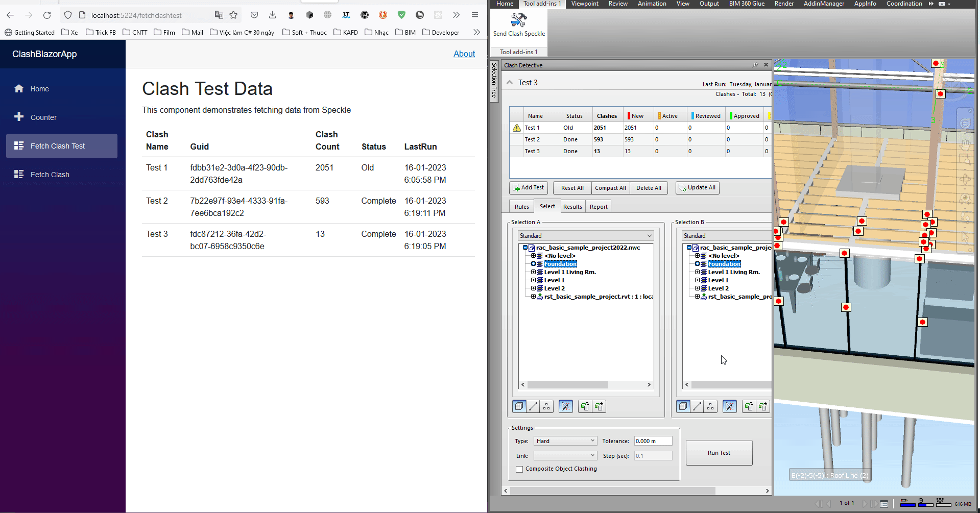Switch to the Results tab
980x513 pixels.
pos(572,207)
